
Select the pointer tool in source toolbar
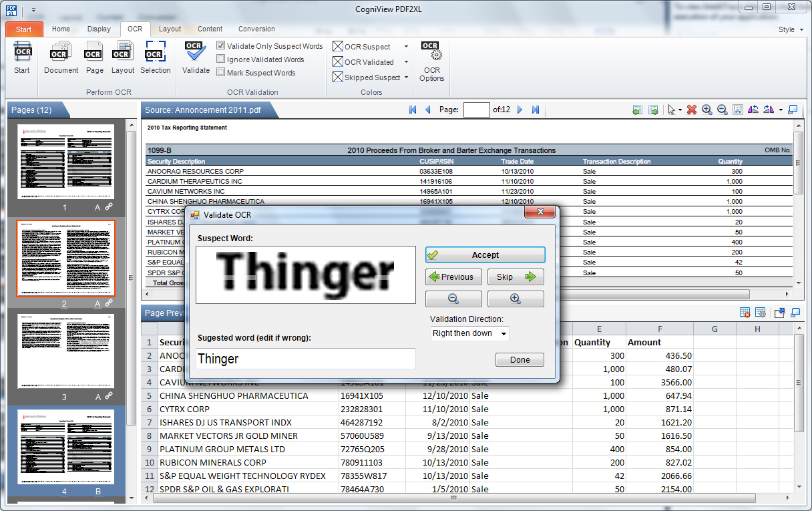[672, 110]
